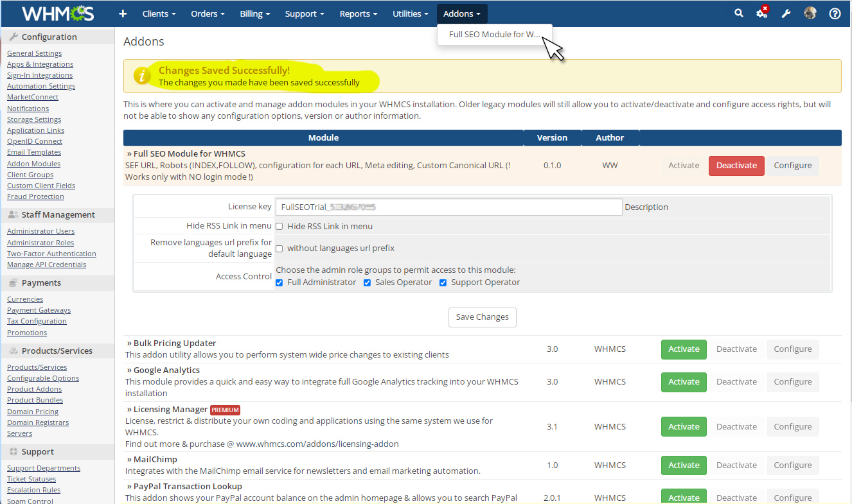The height and width of the screenshot is (504, 852).
Task: Open OpenID Connect link
Action: pyautogui.click(x=35, y=141)
